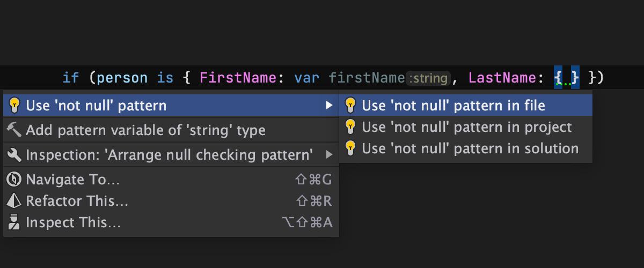Click the 'FirstName' property in the pattern
The width and height of the screenshot is (644, 268).
[238, 78]
